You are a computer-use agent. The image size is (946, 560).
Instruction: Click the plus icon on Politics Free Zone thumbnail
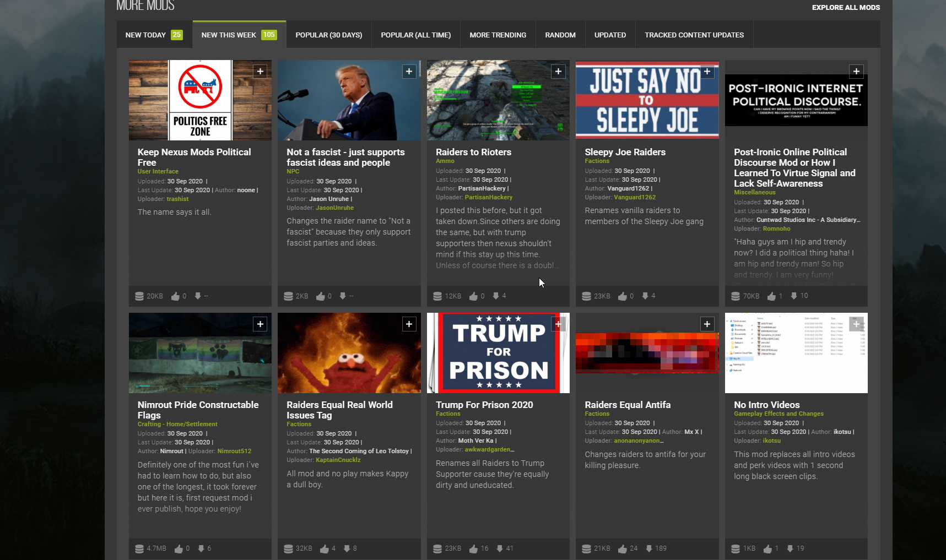260,72
